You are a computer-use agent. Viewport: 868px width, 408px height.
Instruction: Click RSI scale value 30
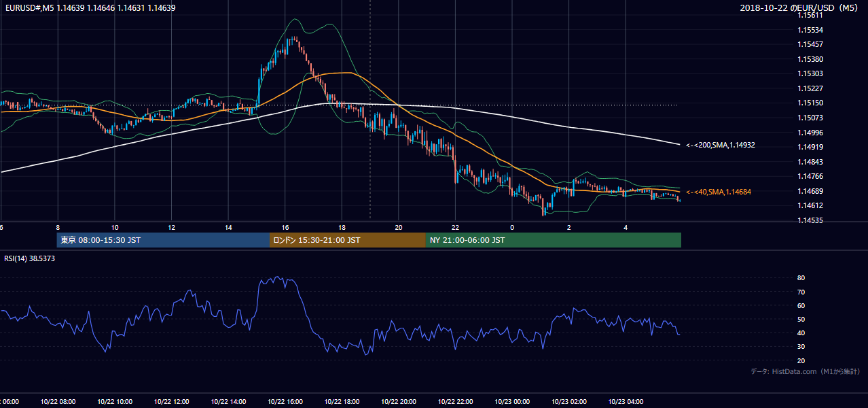pos(801,347)
